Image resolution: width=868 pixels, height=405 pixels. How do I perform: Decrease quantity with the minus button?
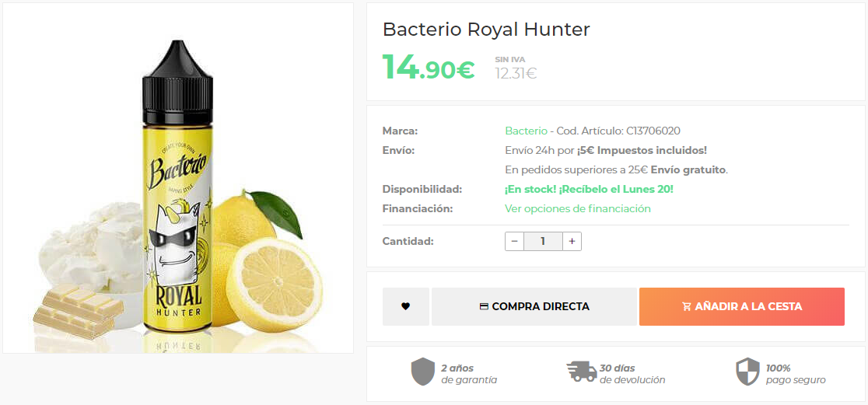(514, 241)
